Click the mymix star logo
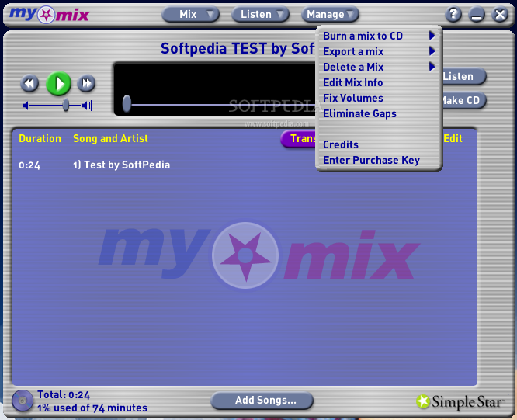Viewport: 517px width, 420px height. click(50, 15)
